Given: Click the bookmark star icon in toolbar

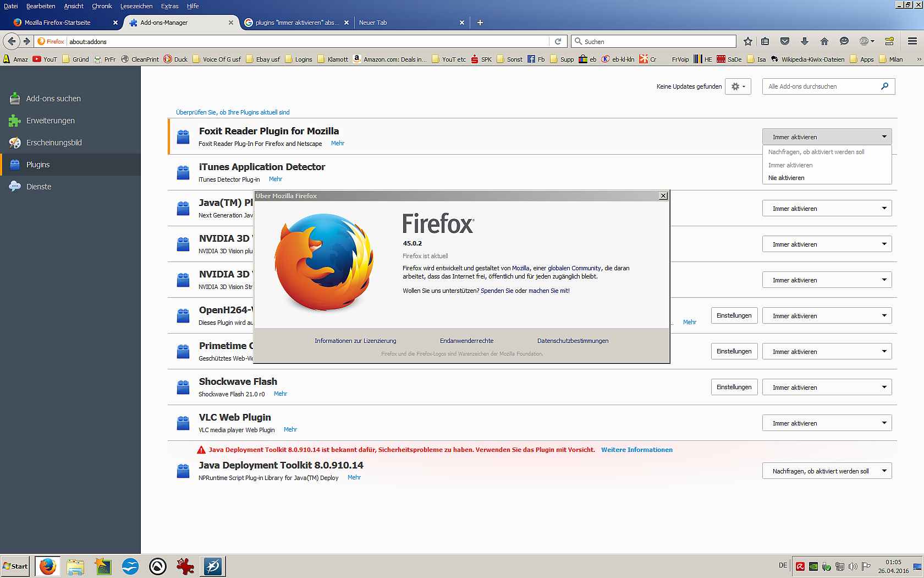Looking at the screenshot, I should pos(747,41).
